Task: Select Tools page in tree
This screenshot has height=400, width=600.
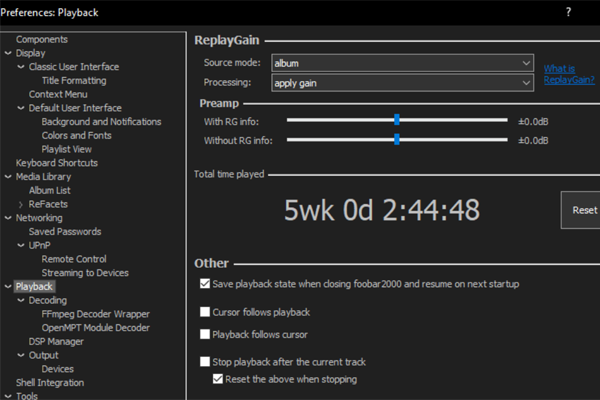Action: (27, 395)
